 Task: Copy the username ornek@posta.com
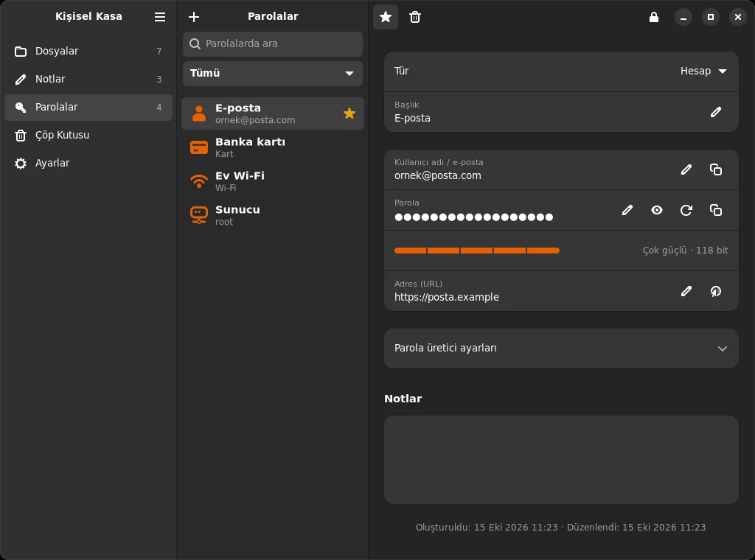(x=715, y=169)
